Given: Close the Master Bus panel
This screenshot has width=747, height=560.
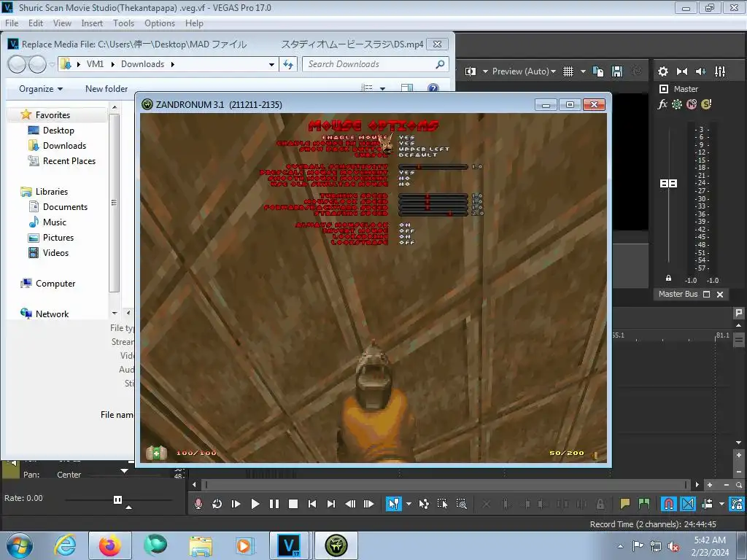Looking at the screenshot, I should pos(720,295).
